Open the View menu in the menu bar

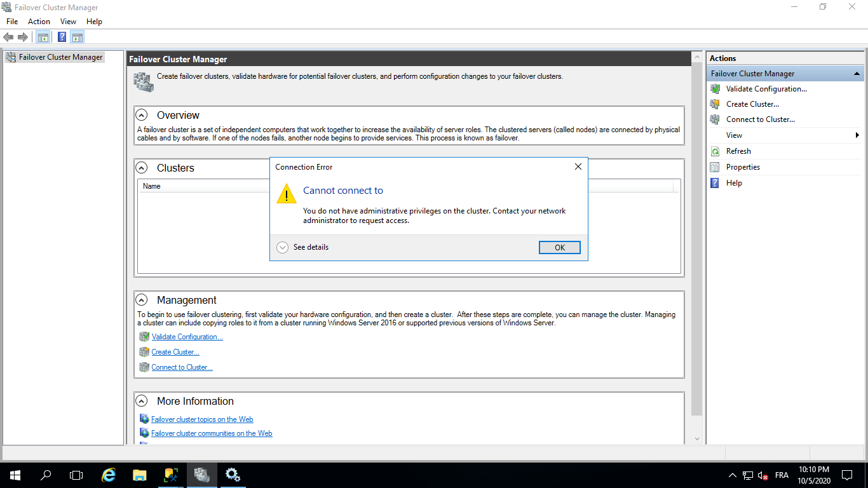pos(68,22)
